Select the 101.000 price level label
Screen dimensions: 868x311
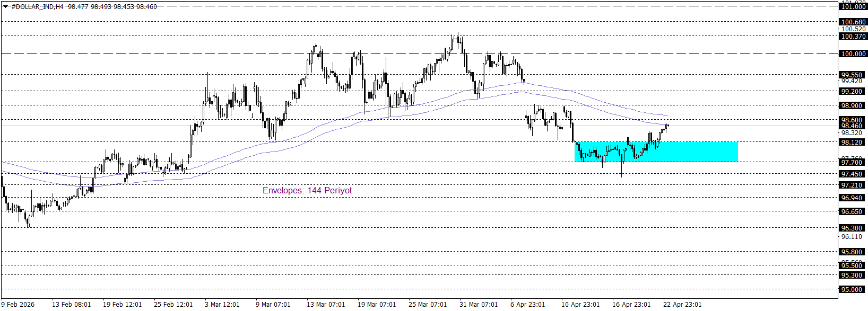[x=853, y=7]
